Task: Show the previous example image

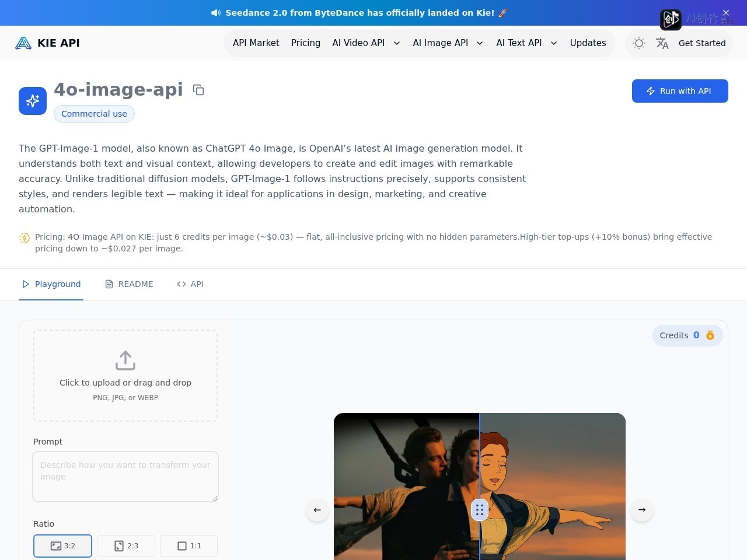Action: tap(317, 510)
